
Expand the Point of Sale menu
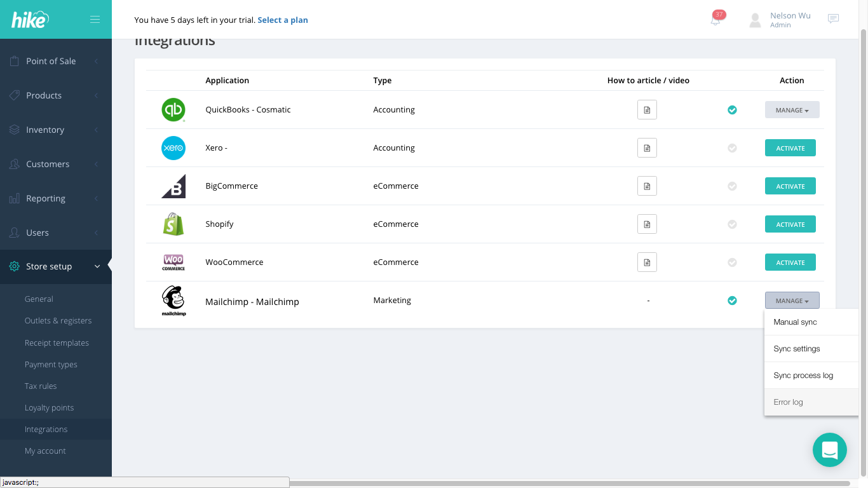(51, 61)
